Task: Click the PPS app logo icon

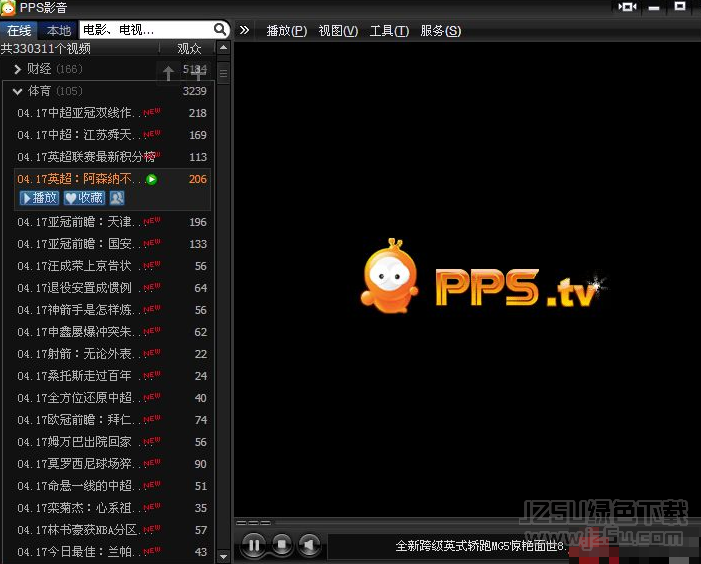Action: [8, 8]
